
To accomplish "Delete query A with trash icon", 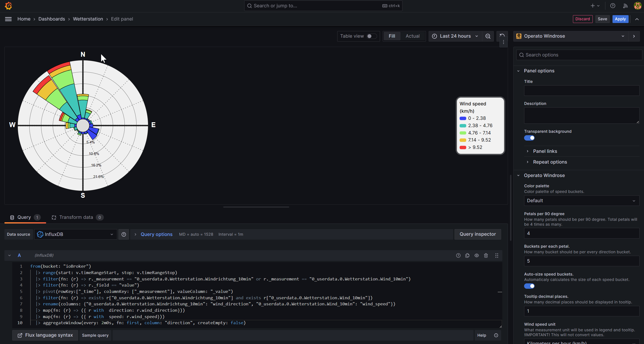I will (x=486, y=255).
